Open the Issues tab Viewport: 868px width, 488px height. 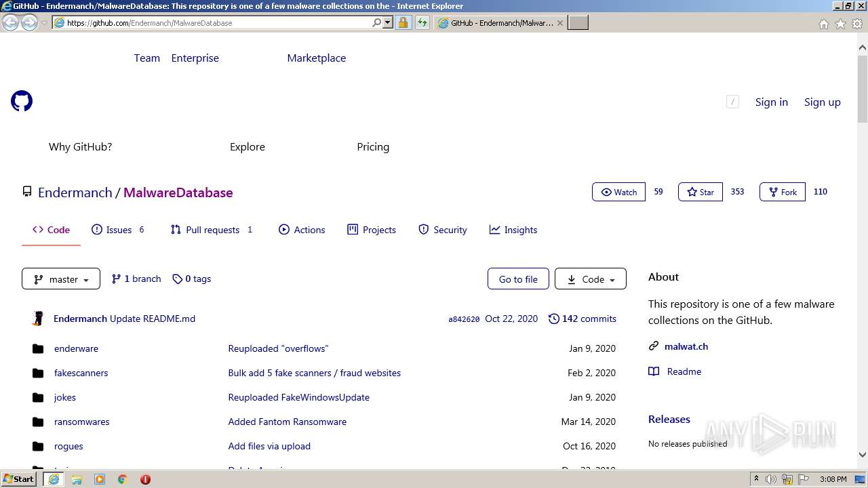pyautogui.click(x=119, y=230)
